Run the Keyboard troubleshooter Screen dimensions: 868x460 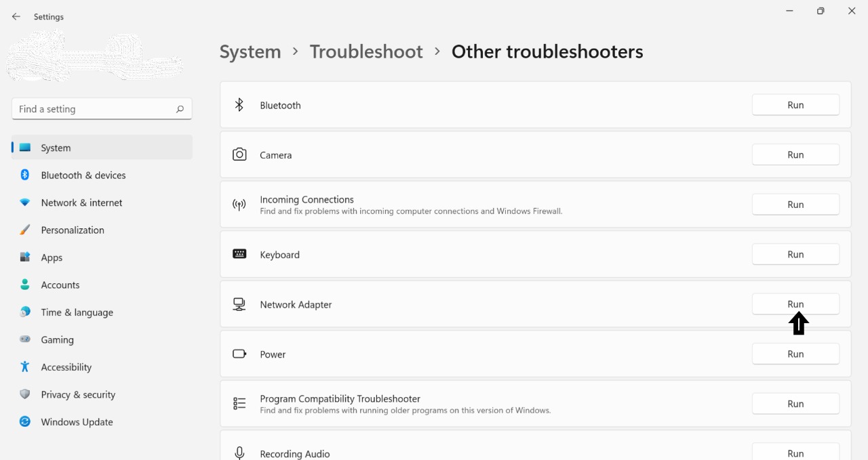(795, 255)
